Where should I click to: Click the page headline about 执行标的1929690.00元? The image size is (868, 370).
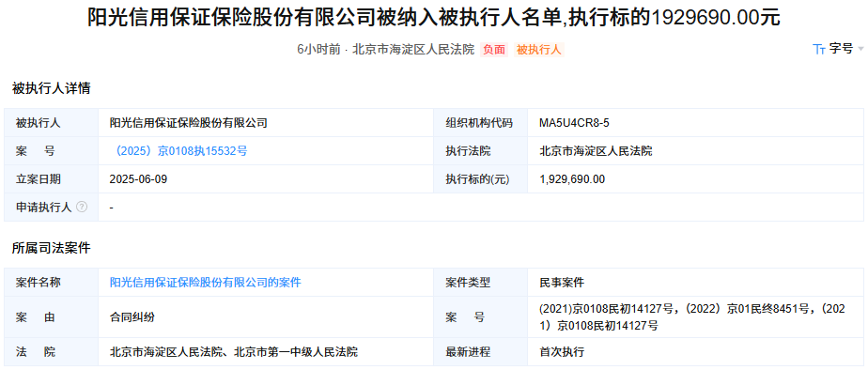(x=434, y=17)
